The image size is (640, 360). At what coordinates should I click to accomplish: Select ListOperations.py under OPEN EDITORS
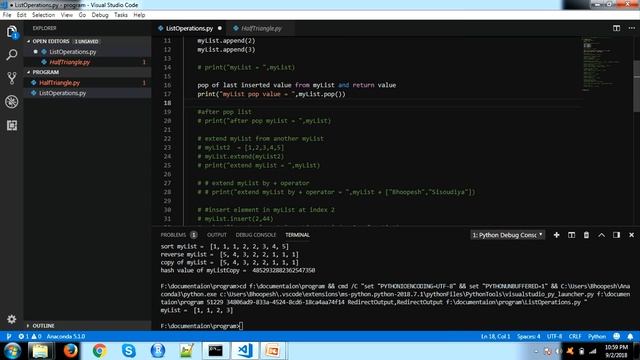(73, 52)
